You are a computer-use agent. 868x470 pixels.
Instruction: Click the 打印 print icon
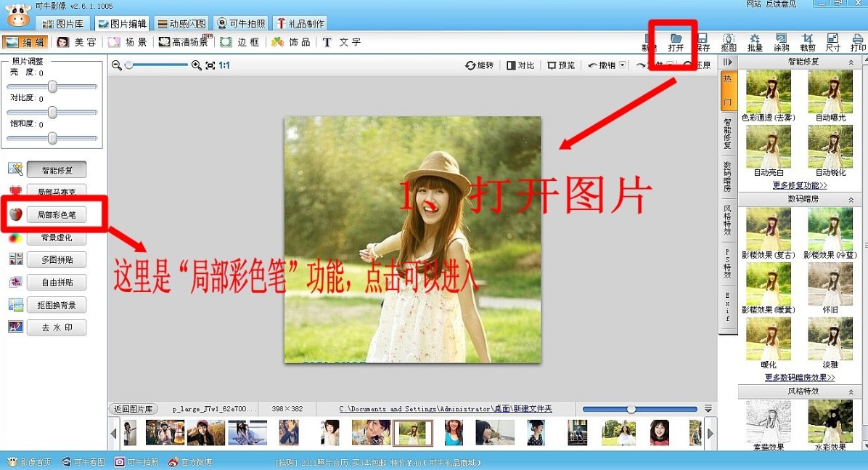(x=858, y=41)
